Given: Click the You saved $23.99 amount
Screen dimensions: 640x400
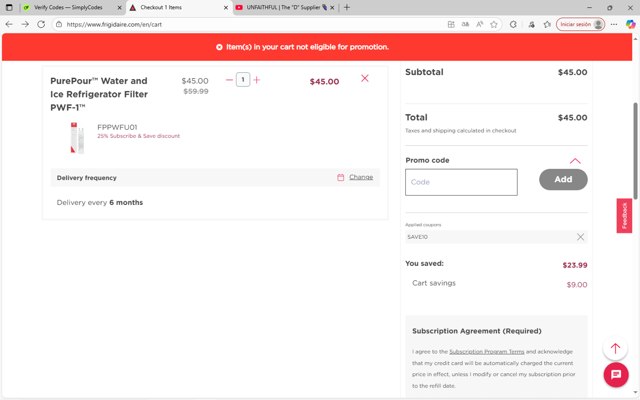Looking at the screenshot, I should coord(575,265).
